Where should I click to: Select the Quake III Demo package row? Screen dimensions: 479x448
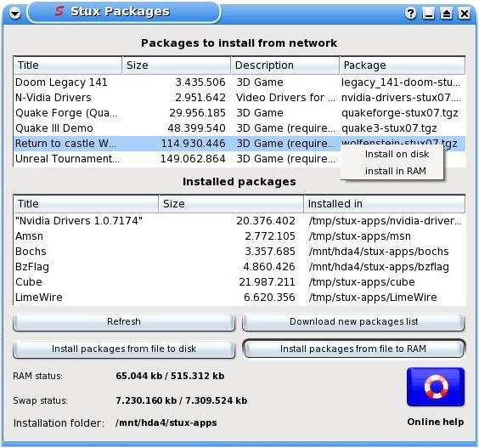click(x=239, y=128)
